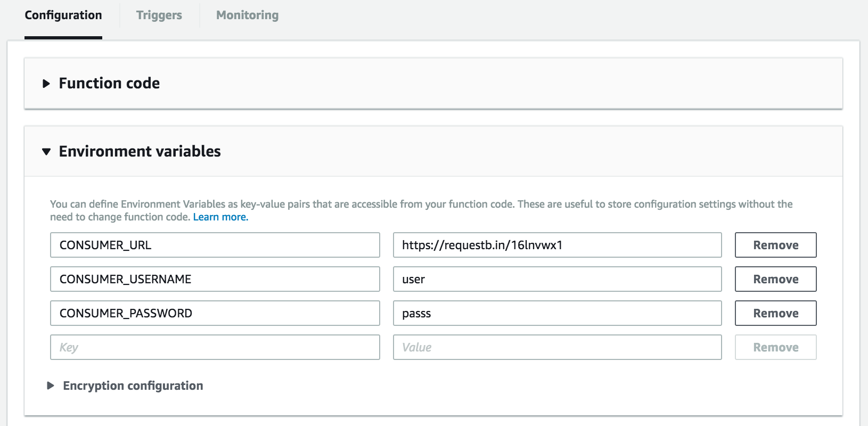Expand the Function code section
Viewport: 868px width, 426px height.
click(x=46, y=84)
